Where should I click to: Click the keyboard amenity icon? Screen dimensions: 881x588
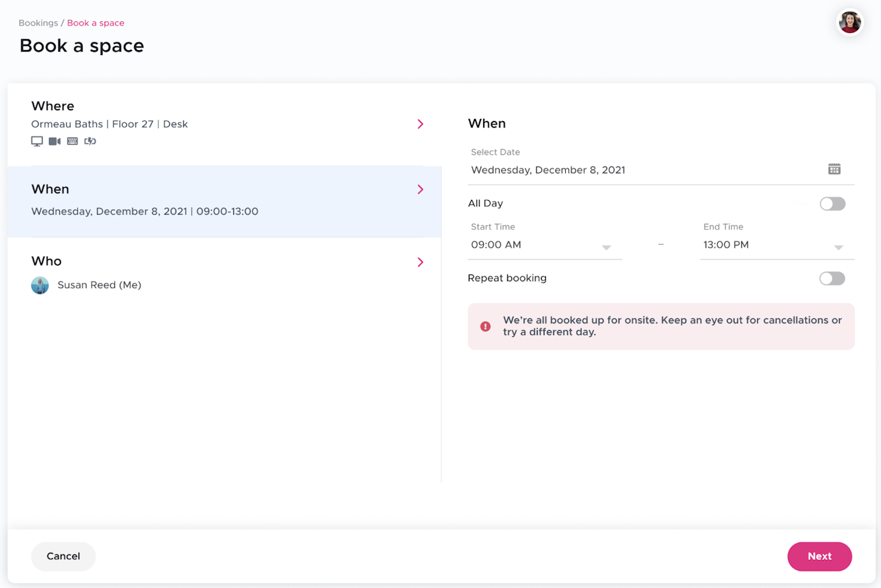pyautogui.click(x=72, y=141)
